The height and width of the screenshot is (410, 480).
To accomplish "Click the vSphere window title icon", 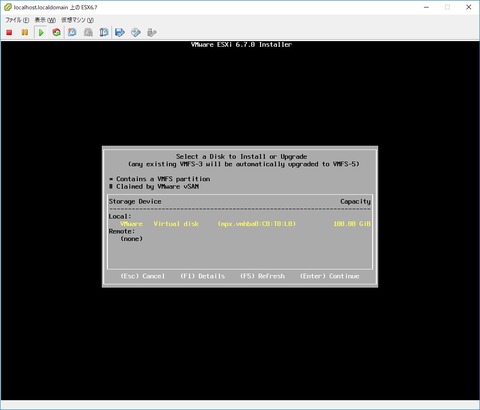I will click(x=8, y=7).
